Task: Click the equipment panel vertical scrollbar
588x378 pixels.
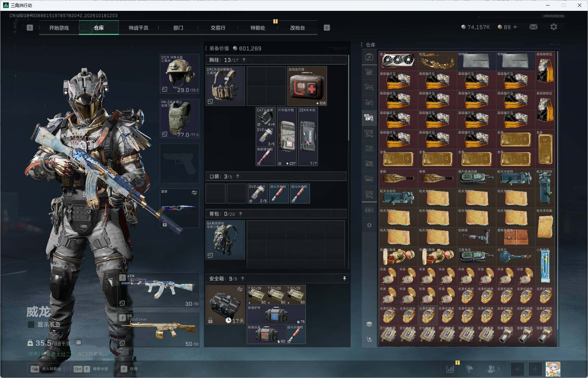Action: [x=349, y=98]
